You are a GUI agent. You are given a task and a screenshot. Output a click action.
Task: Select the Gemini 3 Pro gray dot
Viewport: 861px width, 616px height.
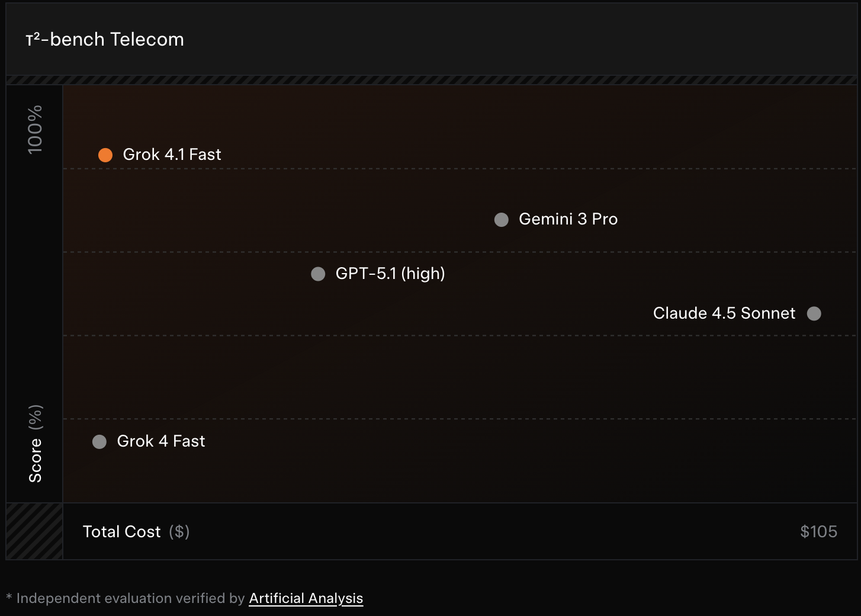point(502,220)
